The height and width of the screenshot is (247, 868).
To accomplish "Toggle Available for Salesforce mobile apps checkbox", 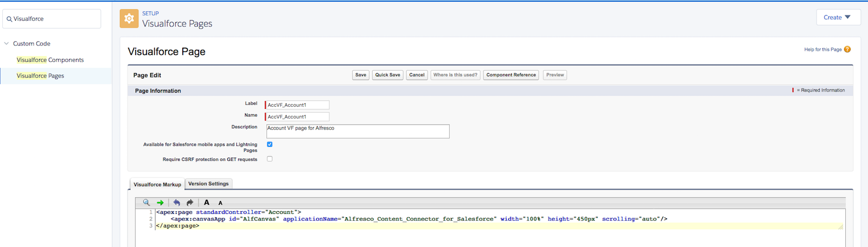I will pos(270,145).
